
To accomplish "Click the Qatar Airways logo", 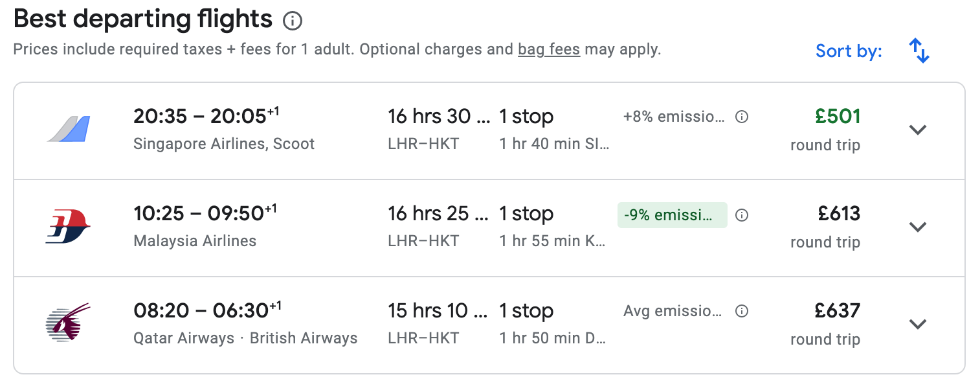I will point(68,323).
